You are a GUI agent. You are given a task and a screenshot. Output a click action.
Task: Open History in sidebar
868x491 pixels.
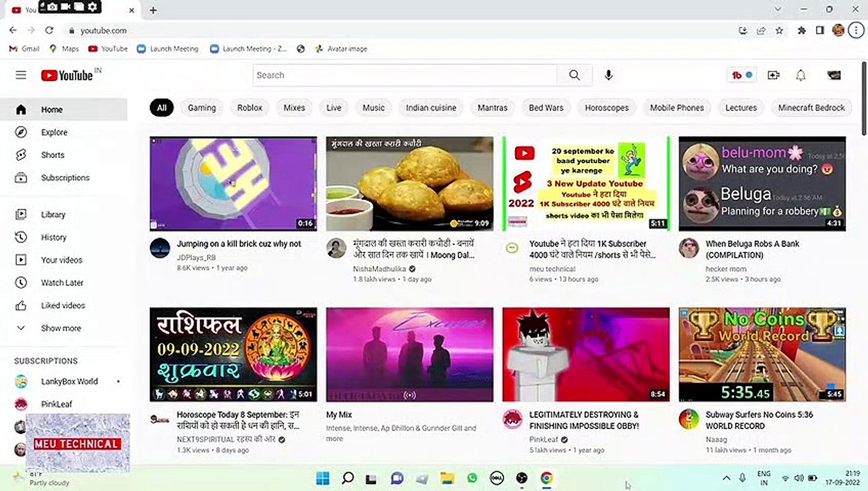pos(63,237)
